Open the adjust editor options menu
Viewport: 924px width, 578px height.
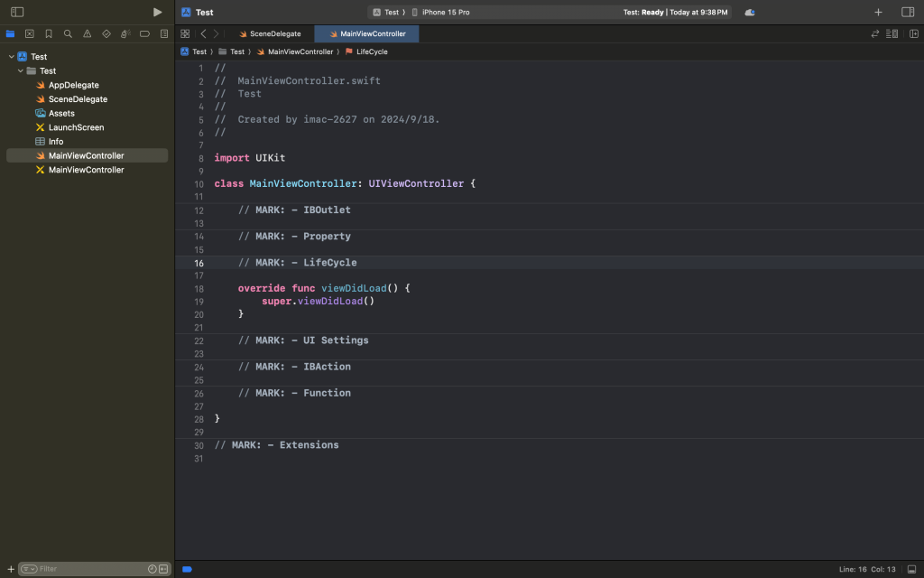892,33
